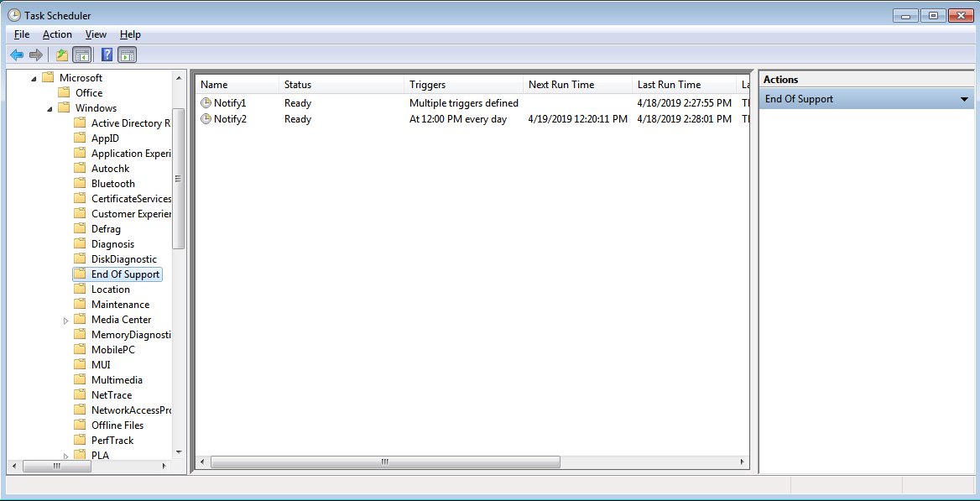Open the Action menu
Image resolution: width=980 pixels, height=501 pixels.
click(x=57, y=34)
